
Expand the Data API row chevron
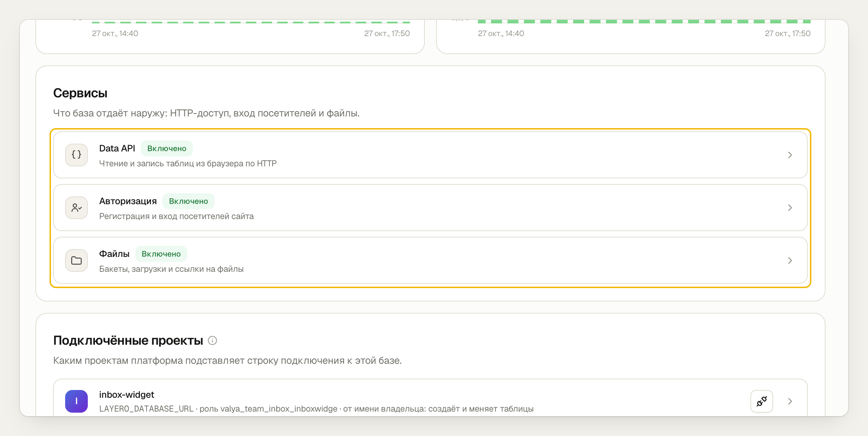pos(790,155)
